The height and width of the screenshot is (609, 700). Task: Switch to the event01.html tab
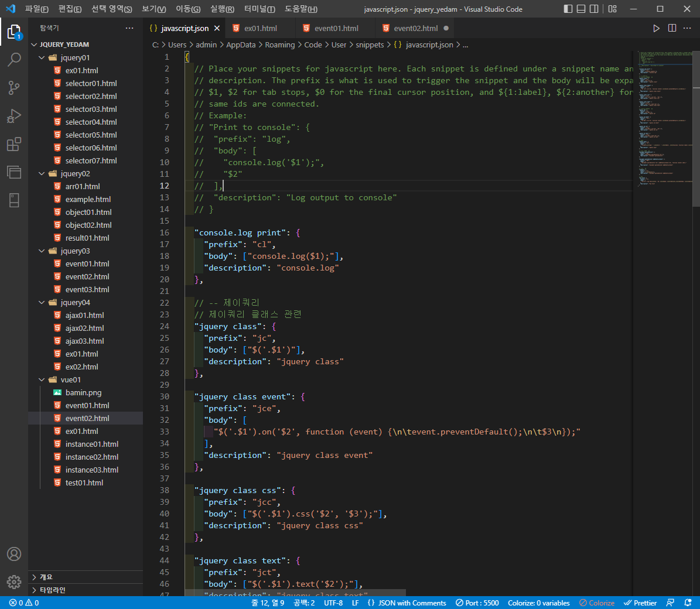[x=336, y=28]
